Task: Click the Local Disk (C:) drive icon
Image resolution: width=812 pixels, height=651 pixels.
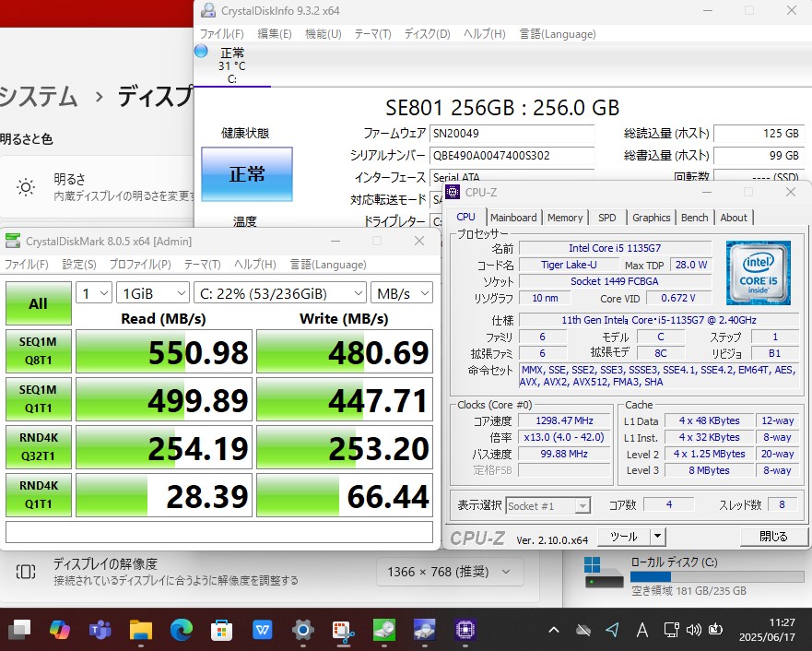Action: tap(604, 574)
